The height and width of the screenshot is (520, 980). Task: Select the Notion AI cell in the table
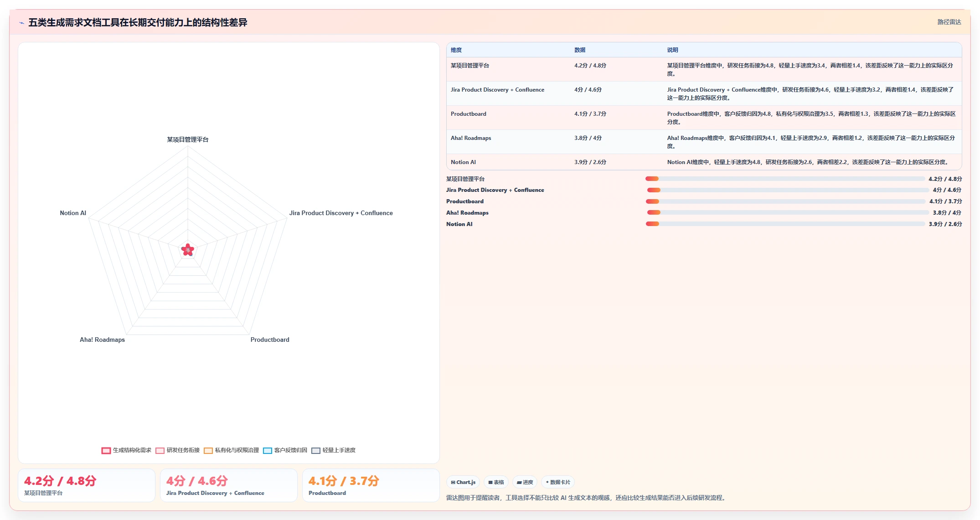click(463, 162)
